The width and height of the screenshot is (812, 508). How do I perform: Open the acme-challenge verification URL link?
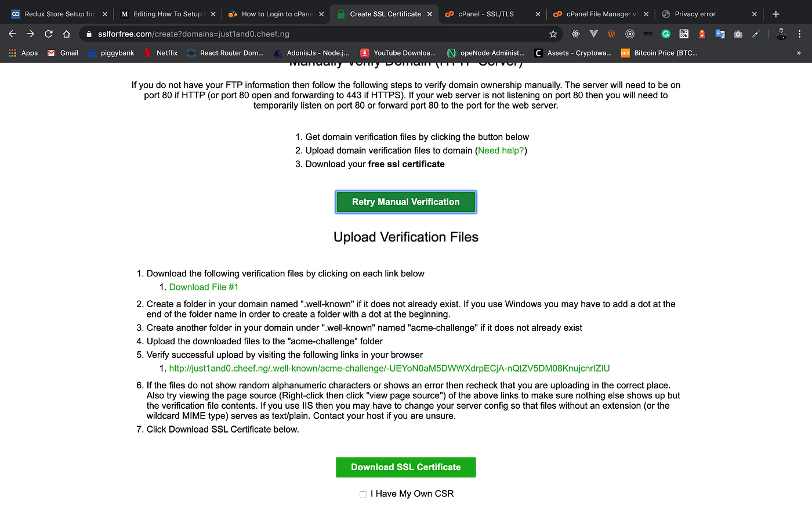(x=389, y=368)
